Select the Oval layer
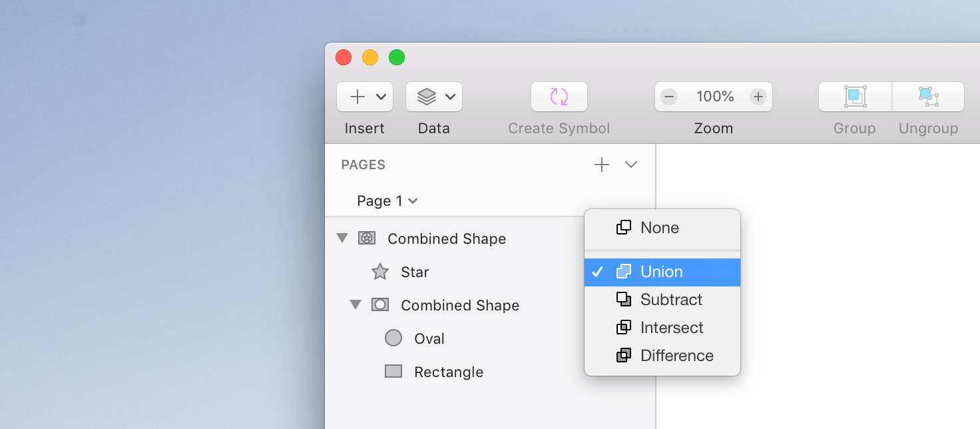The height and width of the screenshot is (429, 980). pos(429,338)
